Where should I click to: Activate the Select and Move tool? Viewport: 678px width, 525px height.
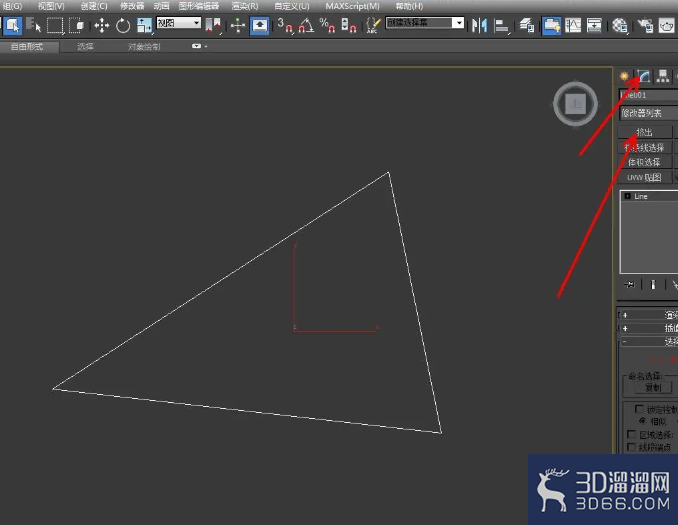tap(102, 25)
